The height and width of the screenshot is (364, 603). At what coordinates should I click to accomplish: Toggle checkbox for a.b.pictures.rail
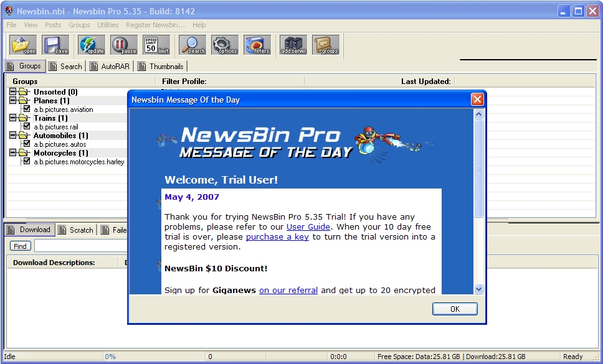(27, 126)
